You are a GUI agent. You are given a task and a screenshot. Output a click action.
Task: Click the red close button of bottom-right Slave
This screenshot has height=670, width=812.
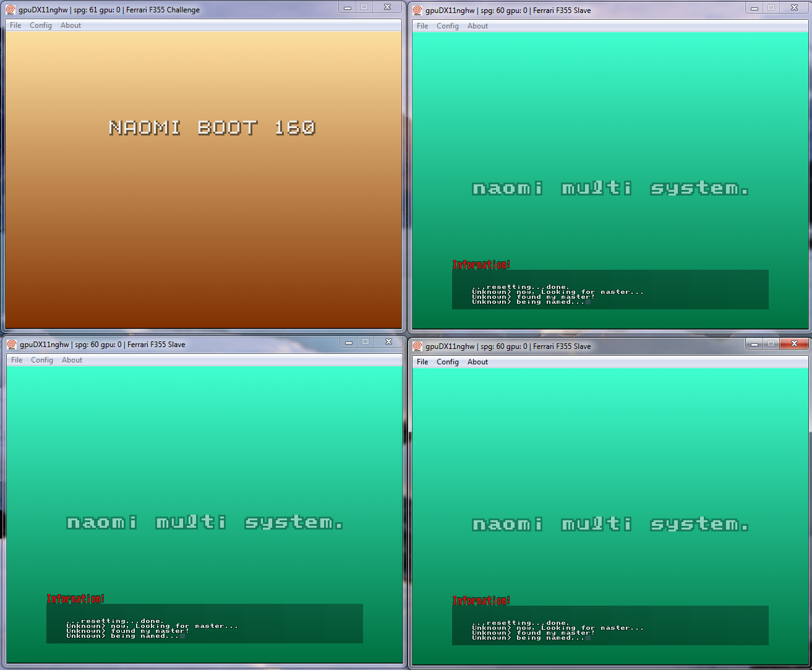(x=794, y=344)
